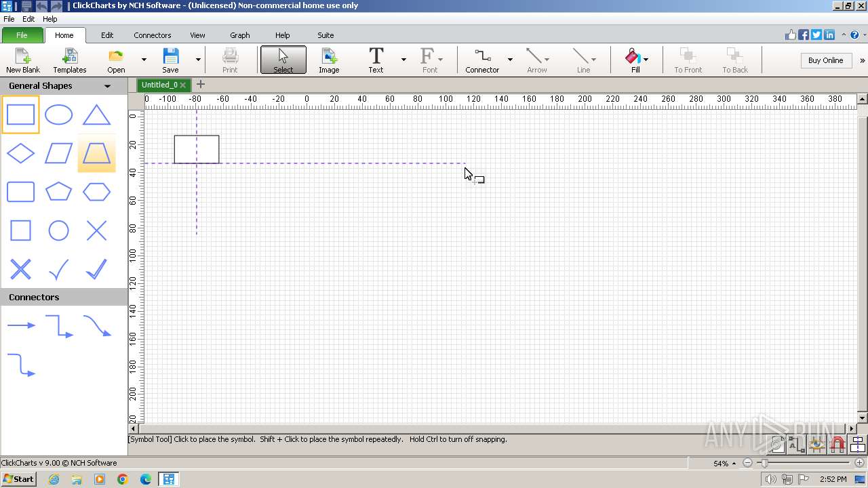Select the thin checkmark shape
This screenshot has width=868, height=488.
(58, 269)
